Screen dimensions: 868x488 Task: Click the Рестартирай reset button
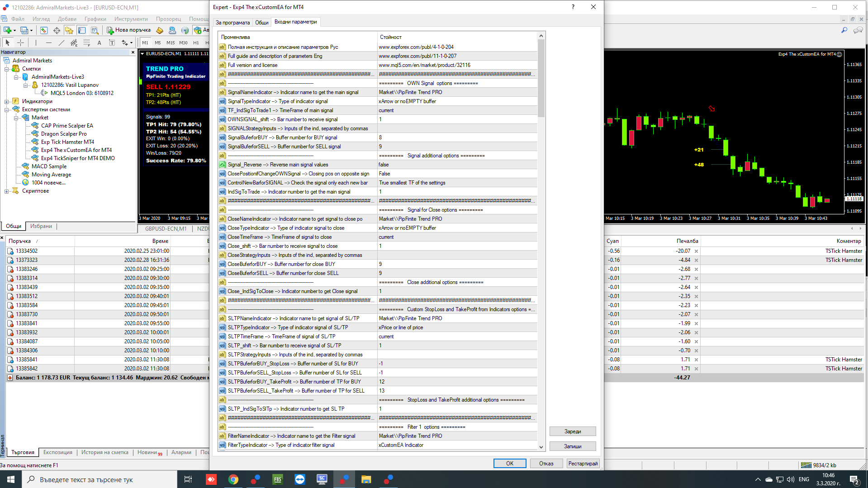point(583,464)
